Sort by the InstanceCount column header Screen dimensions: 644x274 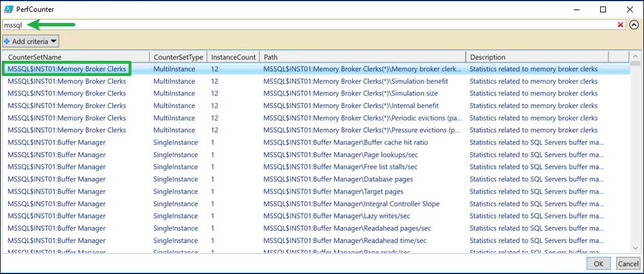[233, 57]
